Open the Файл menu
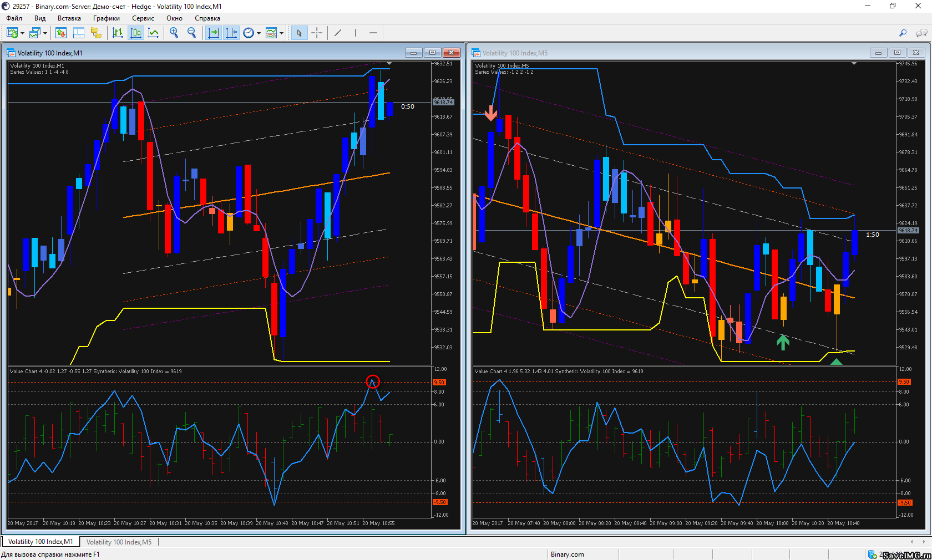Viewport: 932px width, 560px height. click(x=14, y=18)
